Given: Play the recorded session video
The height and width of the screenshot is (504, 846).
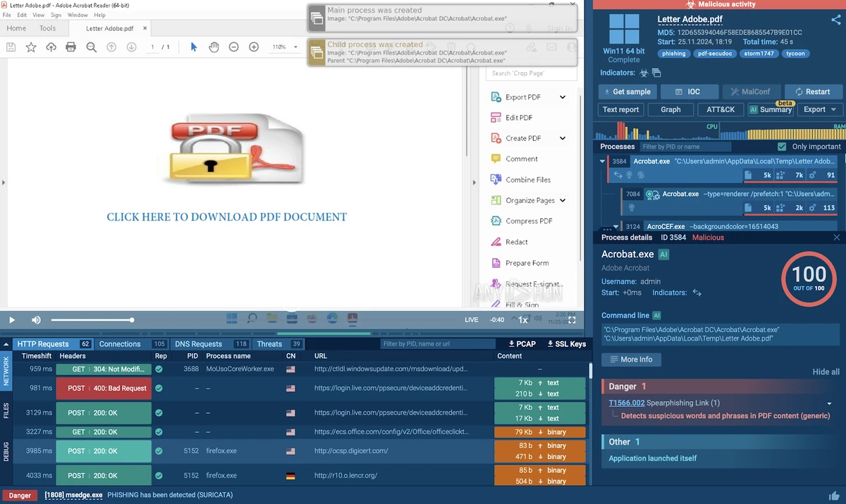Looking at the screenshot, I should tap(12, 320).
